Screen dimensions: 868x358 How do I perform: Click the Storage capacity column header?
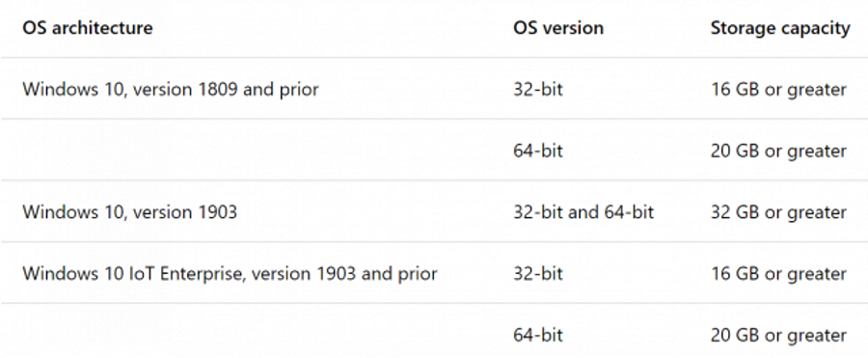point(780,28)
